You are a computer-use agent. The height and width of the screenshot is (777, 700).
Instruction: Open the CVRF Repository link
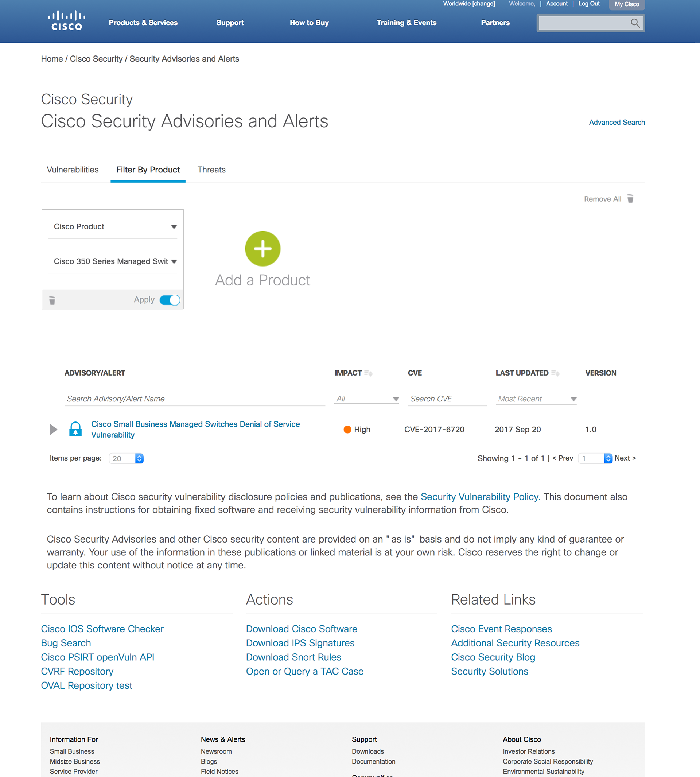[77, 672]
